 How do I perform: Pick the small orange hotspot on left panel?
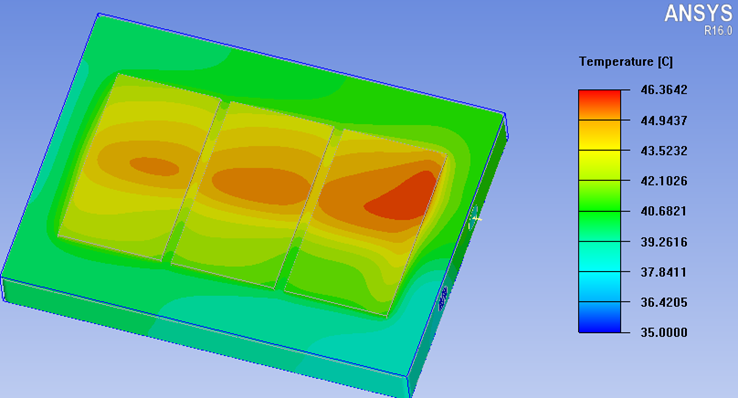coord(154,166)
